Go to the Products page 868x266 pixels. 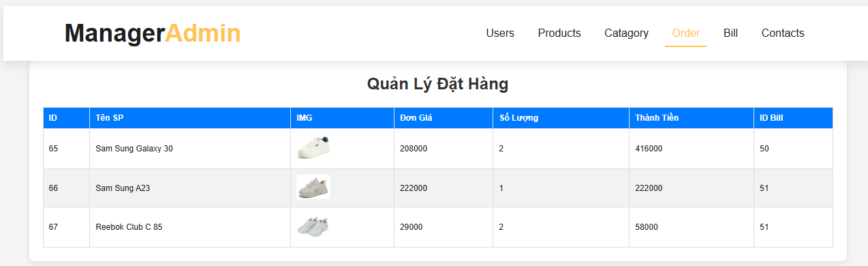[x=559, y=33]
